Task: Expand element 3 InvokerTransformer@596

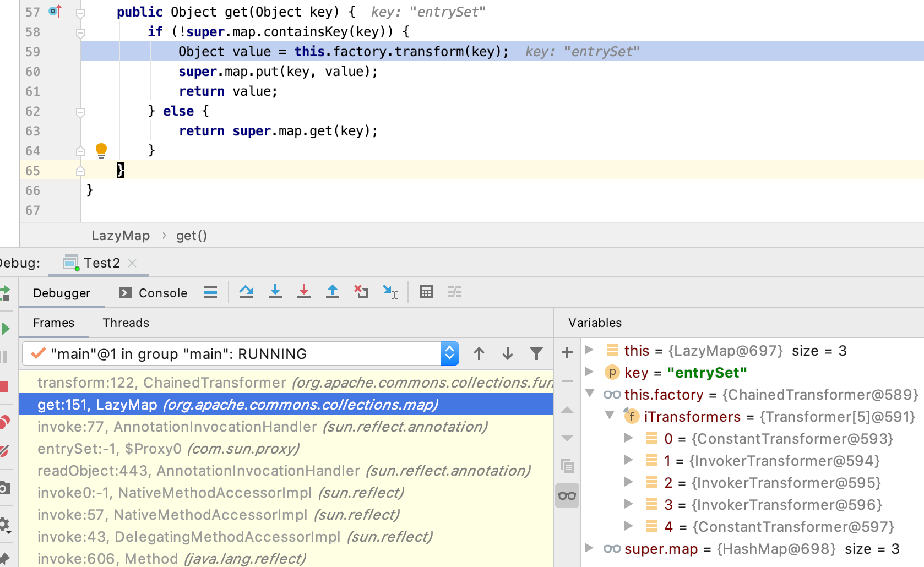Action: tap(629, 504)
